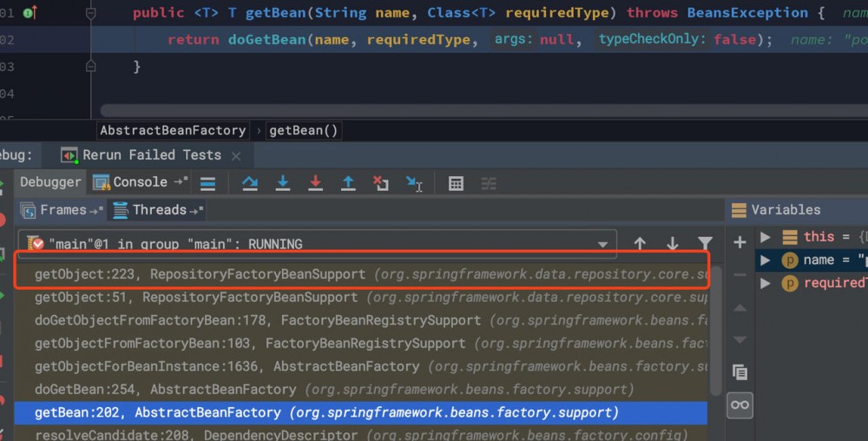868x441 pixels.
Task: Select frame getObjectFromFactoryBean:103
Action: pyautogui.click(x=361, y=344)
